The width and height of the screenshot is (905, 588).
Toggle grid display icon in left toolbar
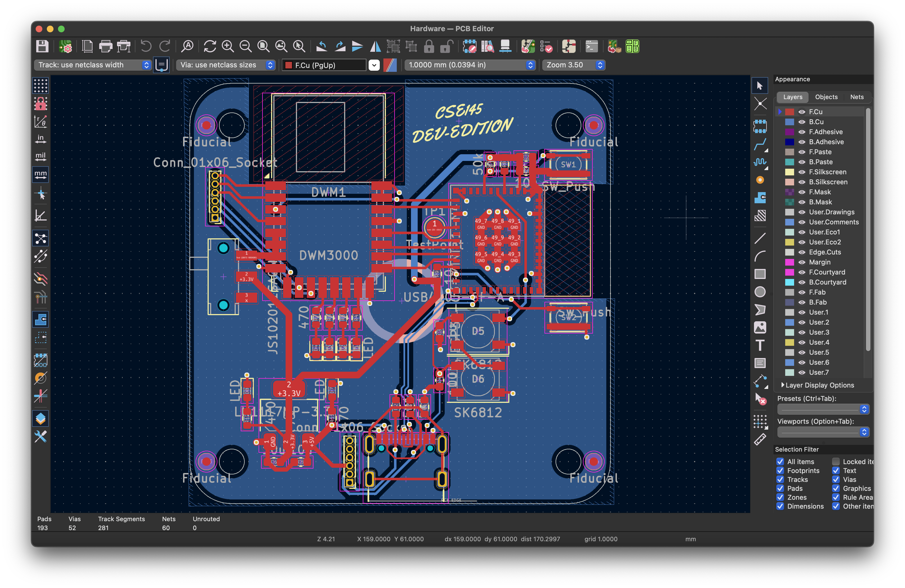pos(40,85)
